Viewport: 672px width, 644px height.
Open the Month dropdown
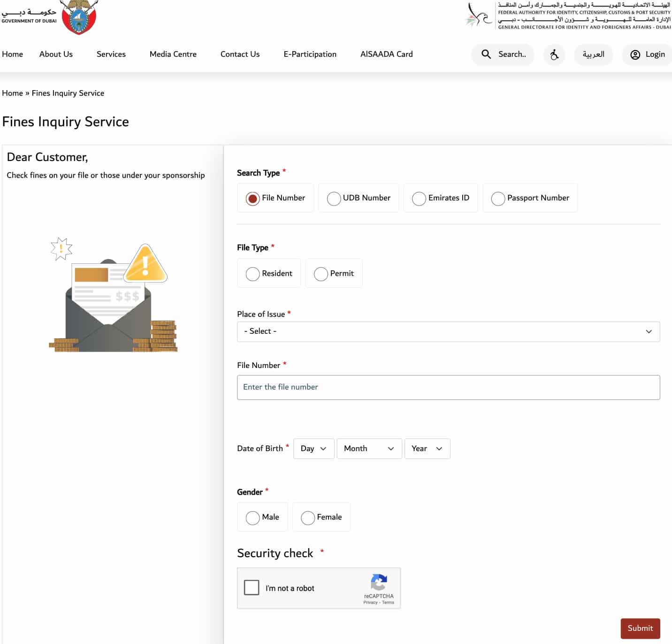(369, 448)
